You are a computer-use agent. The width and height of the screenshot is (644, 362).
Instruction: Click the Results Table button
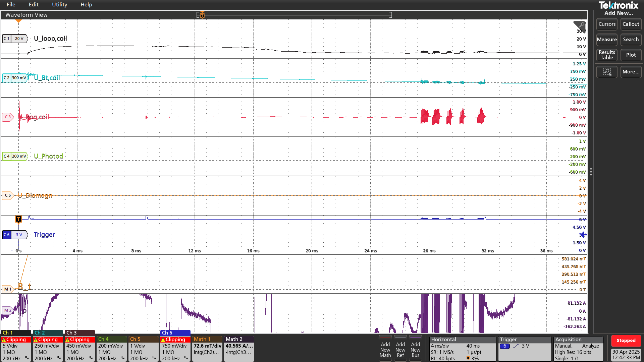tap(607, 55)
